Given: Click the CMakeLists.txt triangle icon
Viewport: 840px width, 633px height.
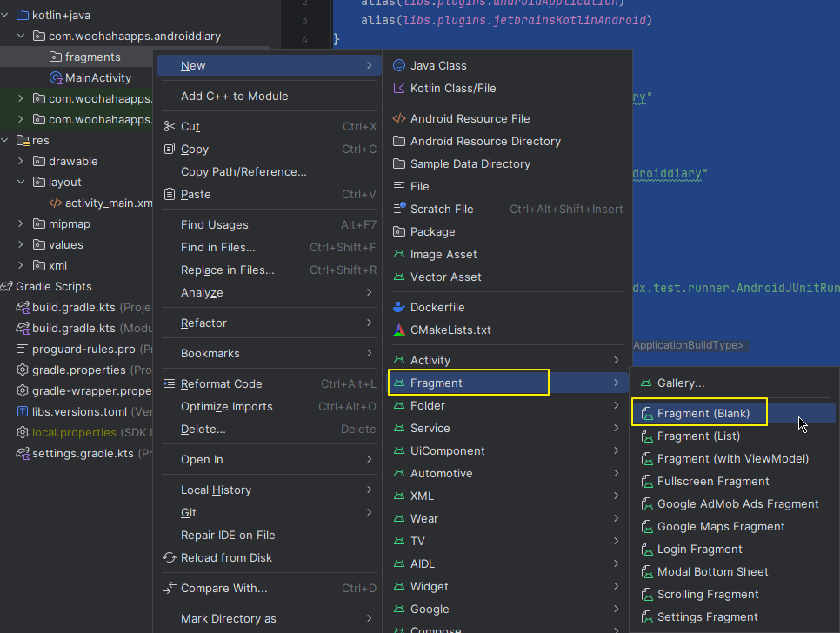Looking at the screenshot, I should click(x=399, y=330).
